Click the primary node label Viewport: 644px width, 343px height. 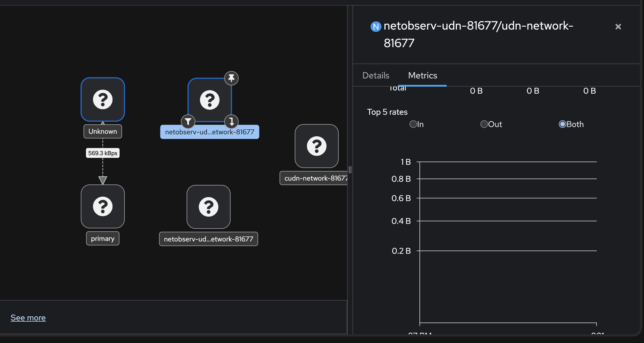click(103, 239)
